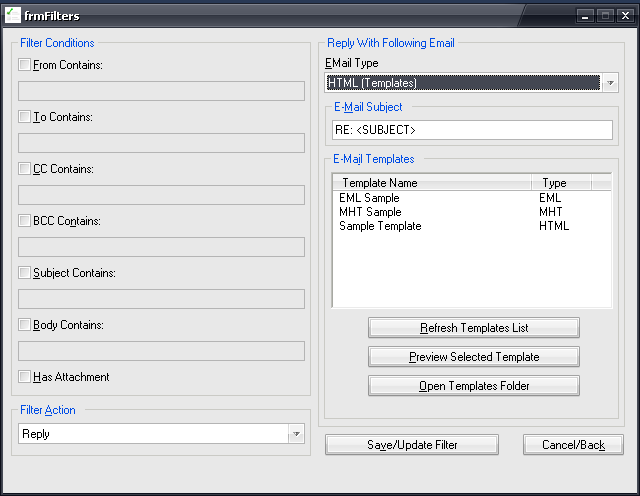Check the CC Contains option
This screenshot has height=496, width=640.
point(25,169)
